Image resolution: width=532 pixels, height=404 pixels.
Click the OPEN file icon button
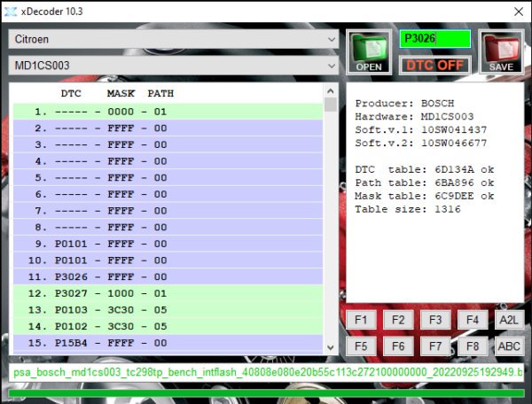tap(370, 52)
